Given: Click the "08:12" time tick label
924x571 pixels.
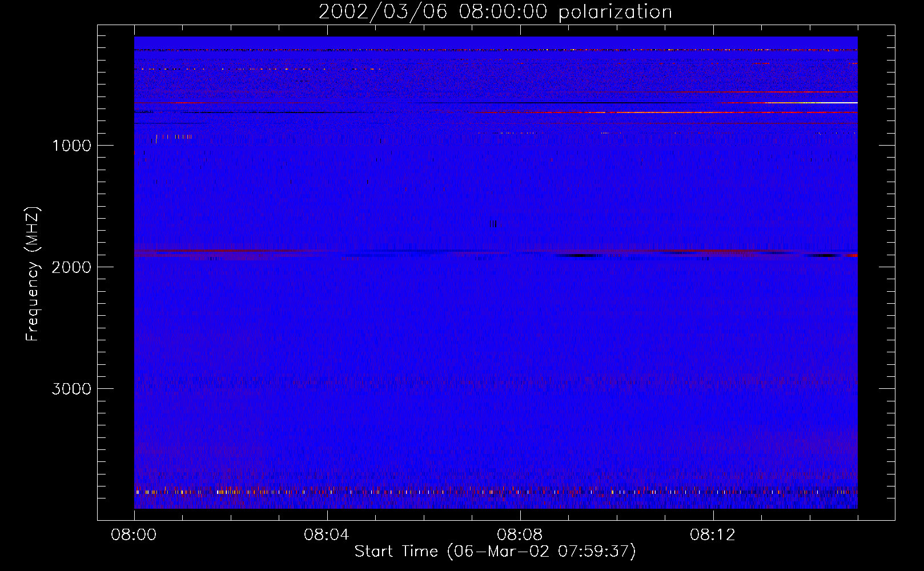Looking at the screenshot, I should 713,535.
